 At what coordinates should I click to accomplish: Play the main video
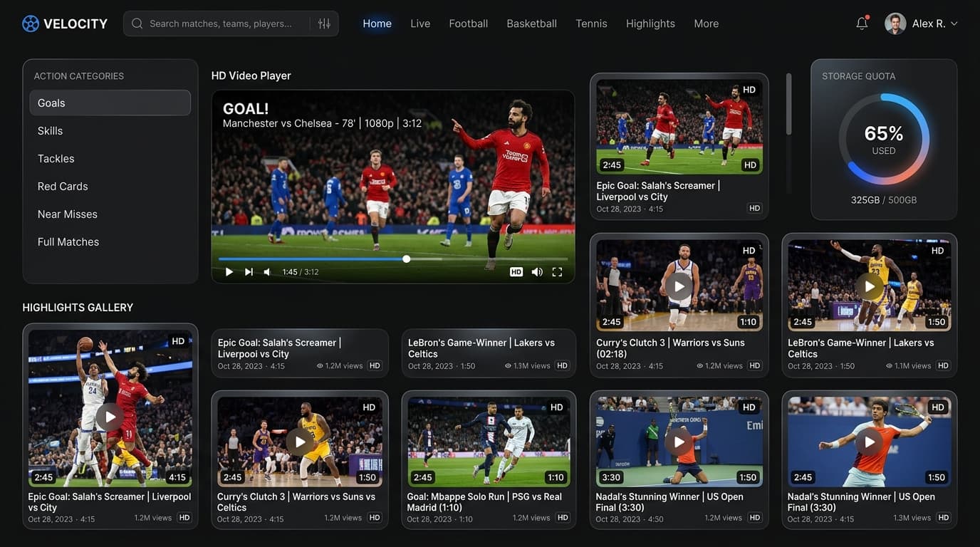229,272
